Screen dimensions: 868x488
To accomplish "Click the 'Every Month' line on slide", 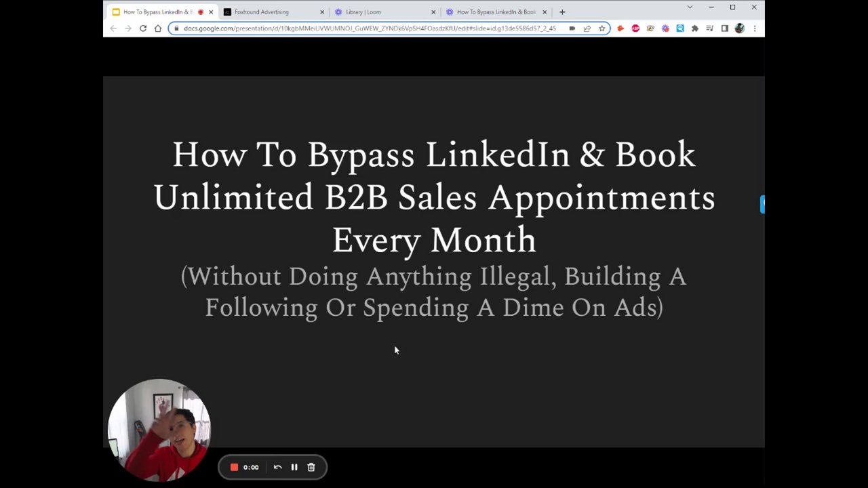I will (x=434, y=241).
